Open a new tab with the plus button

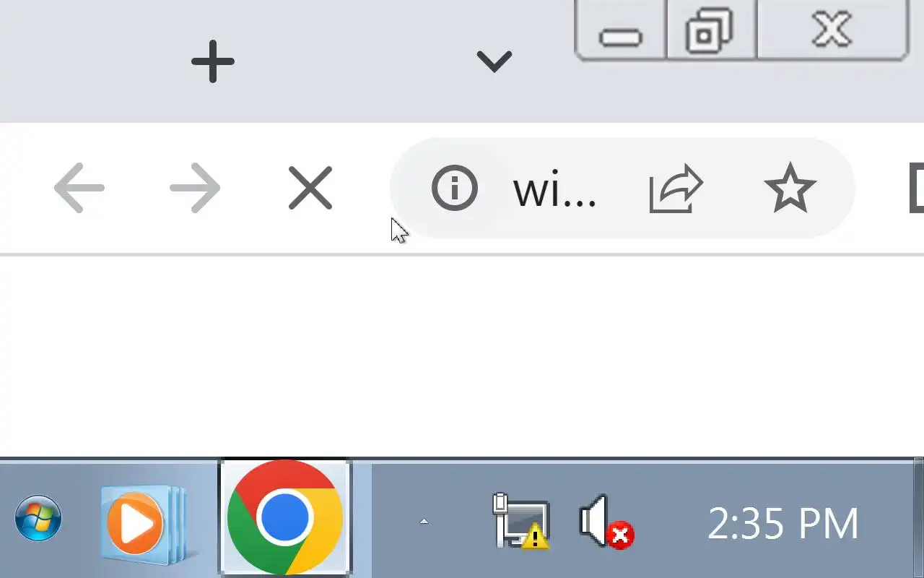click(x=213, y=61)
